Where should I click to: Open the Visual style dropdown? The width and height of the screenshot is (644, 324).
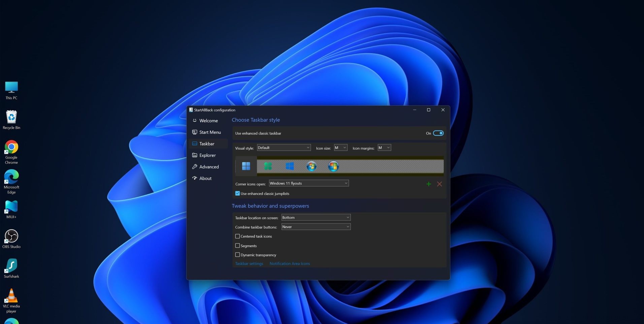point(284,148)
